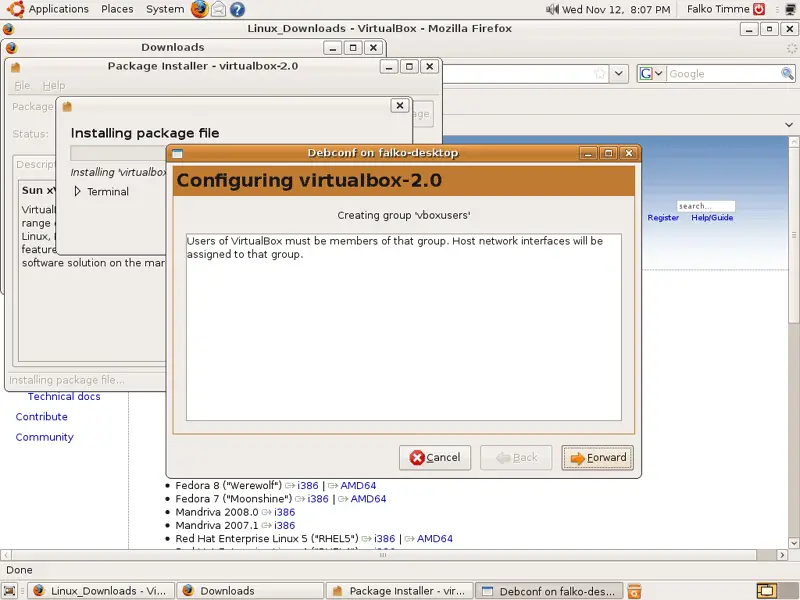Open the Help/Guide link on the webpage
Viewport: 800px width, 600px height.
pyautogui.click(x=712, y=218)
